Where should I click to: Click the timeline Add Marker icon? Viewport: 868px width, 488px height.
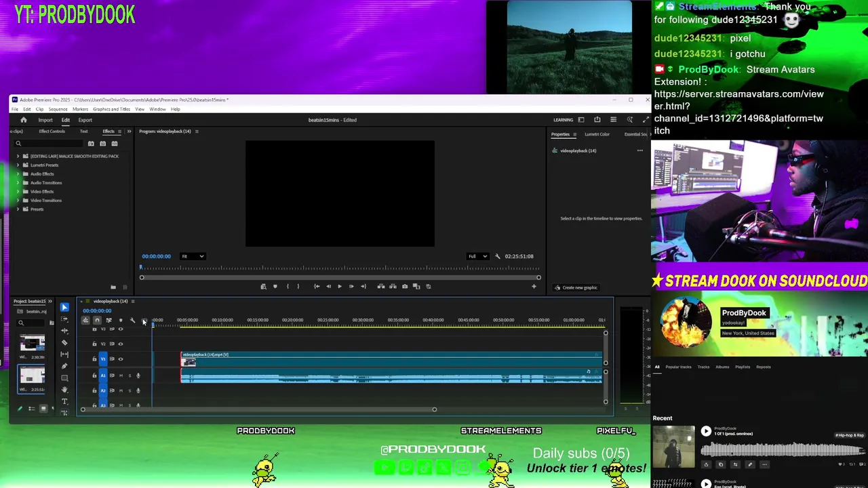point(121,320)
